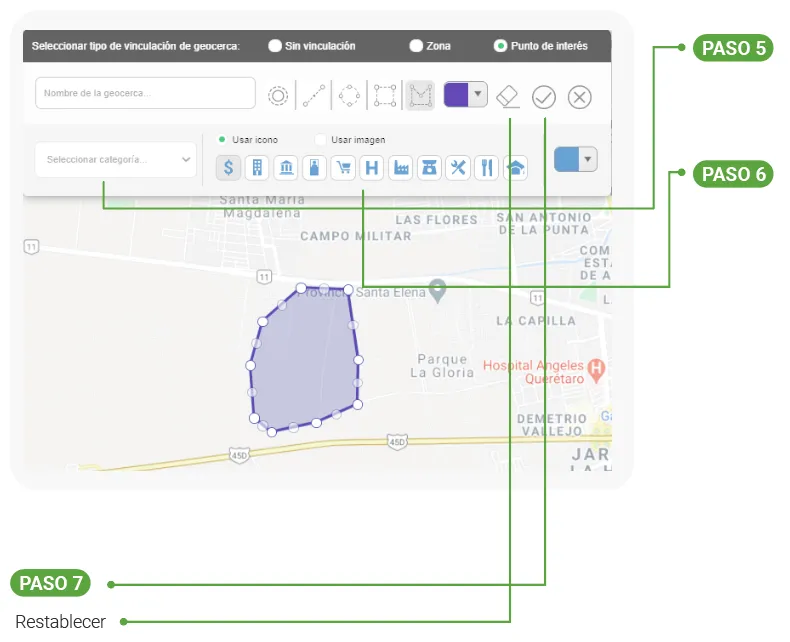Screen dimensions: 790x642
Task: Click the Santa Elena place label
Action: coord(390,292)
